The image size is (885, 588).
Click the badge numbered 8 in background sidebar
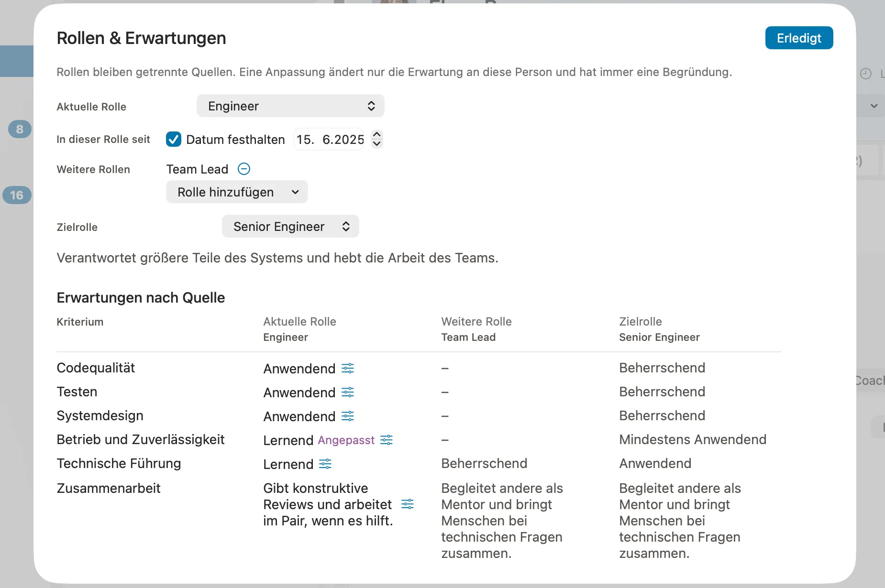click(x=20, y=129)
